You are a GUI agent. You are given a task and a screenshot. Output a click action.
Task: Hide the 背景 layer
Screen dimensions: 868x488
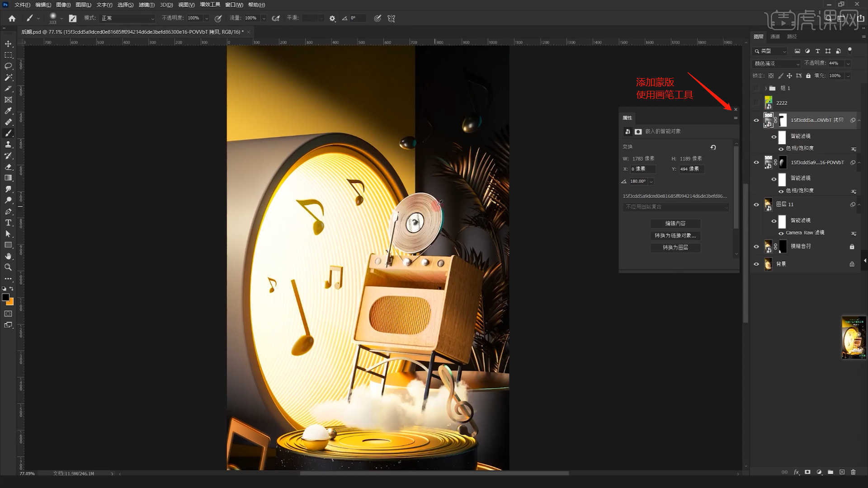click(756, 264)
